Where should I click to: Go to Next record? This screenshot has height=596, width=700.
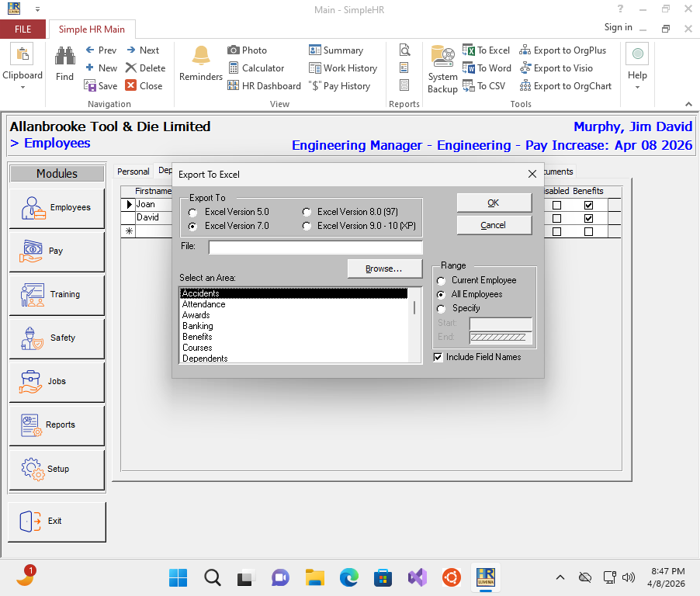tap(143, 50)
